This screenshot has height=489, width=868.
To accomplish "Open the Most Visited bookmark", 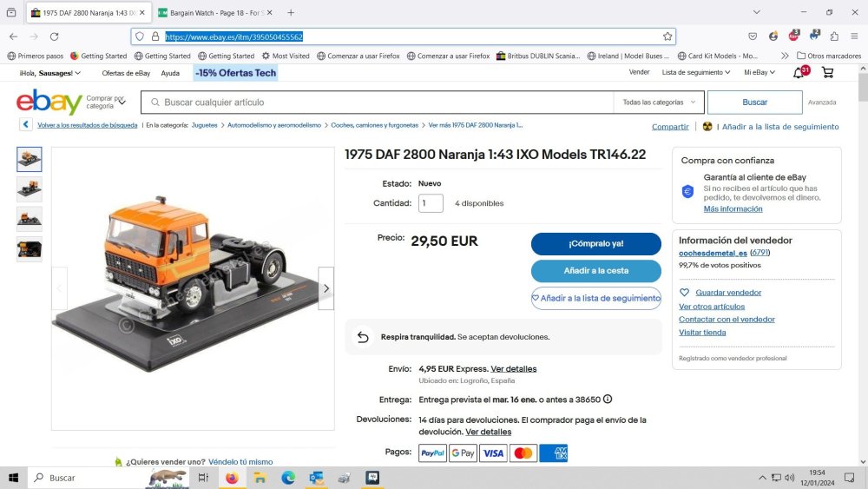I will coord(286,56).
